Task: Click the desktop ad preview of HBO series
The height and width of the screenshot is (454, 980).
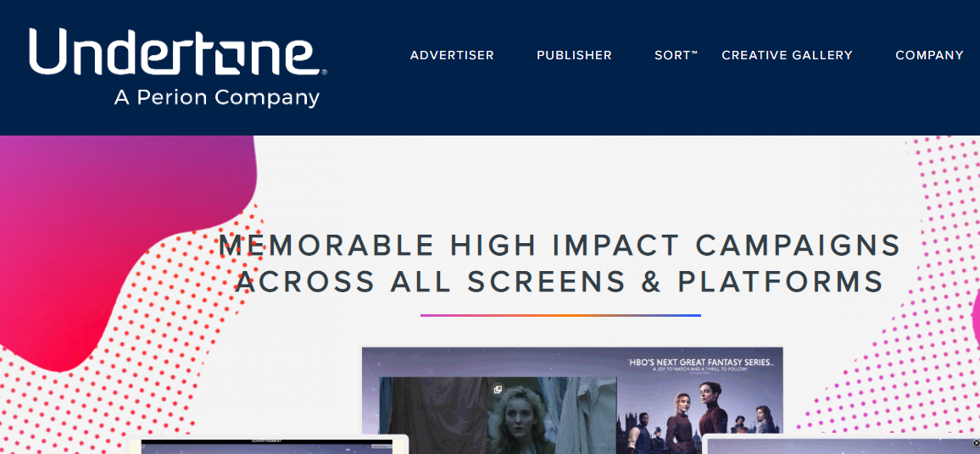Action: pyautogui.click(x=572, y=401)
